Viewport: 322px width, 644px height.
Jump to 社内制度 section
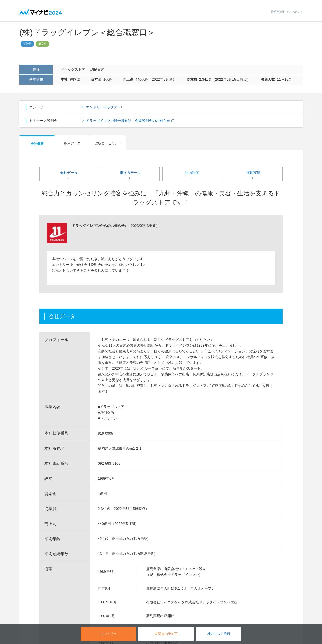click(x=192, y=174)
